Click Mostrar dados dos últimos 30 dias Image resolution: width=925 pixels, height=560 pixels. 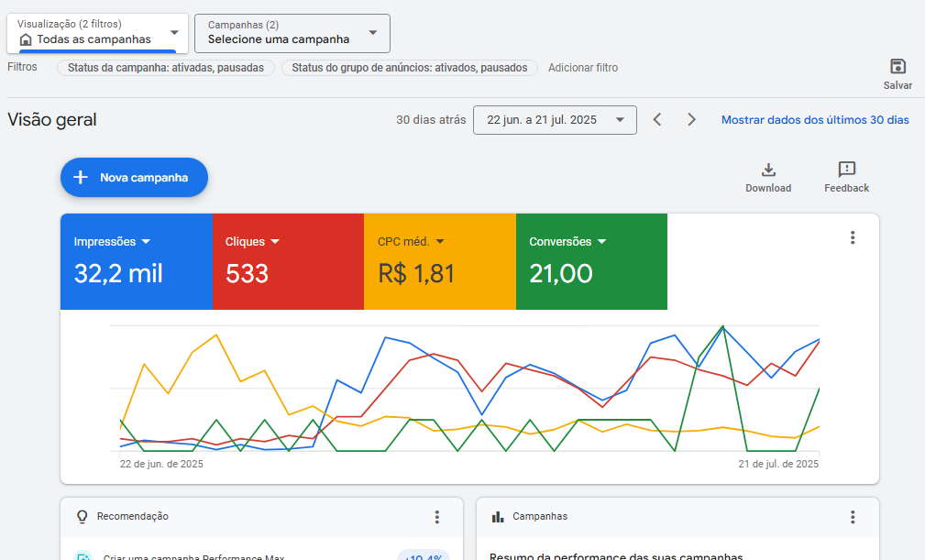815,120
